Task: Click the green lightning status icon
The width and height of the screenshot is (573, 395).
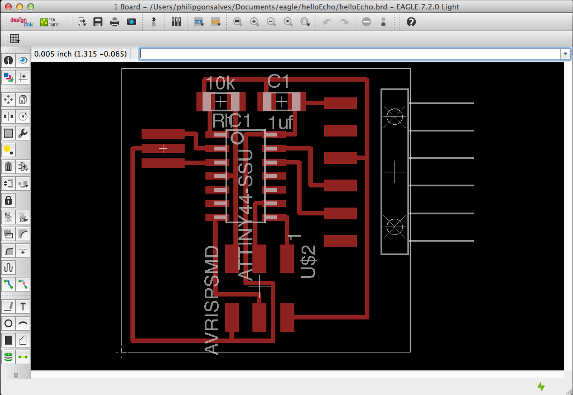Action: pos(541,386)
